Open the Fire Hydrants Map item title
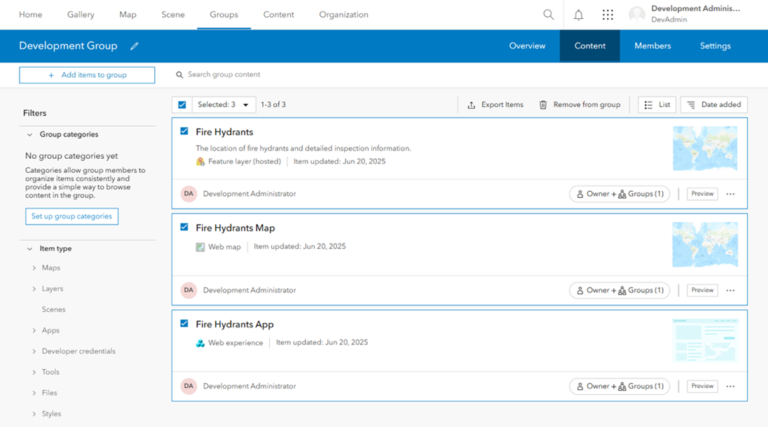768x427 pixels. pos(235,228)
